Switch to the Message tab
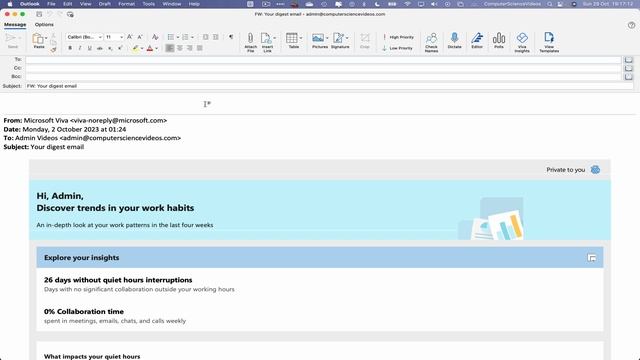This screenshot has width=640, height=360. [x=15, y=24]
